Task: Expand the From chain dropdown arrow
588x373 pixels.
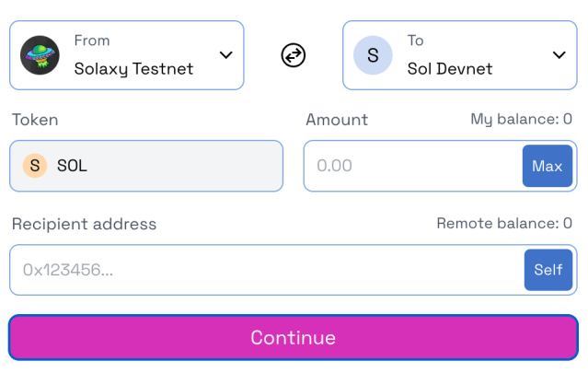Action: click(226, 55)
